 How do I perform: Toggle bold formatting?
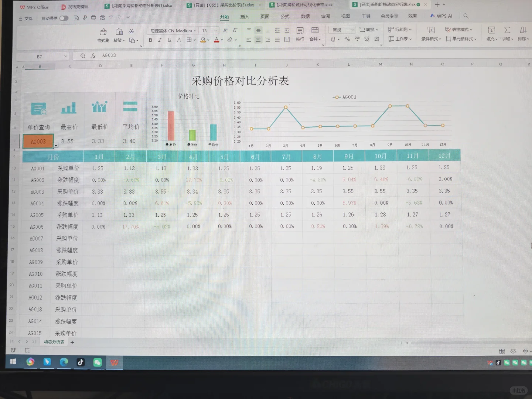[x=150, y=40]
